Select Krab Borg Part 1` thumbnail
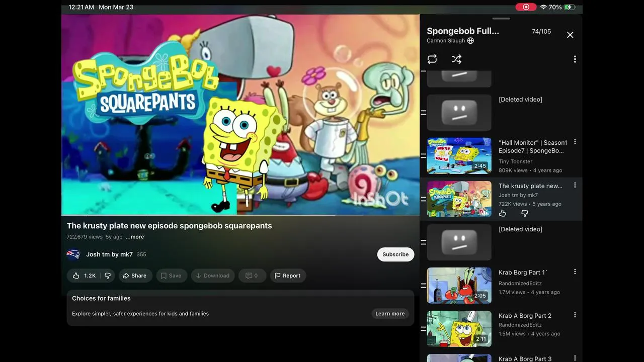 [x=459, y=286]
